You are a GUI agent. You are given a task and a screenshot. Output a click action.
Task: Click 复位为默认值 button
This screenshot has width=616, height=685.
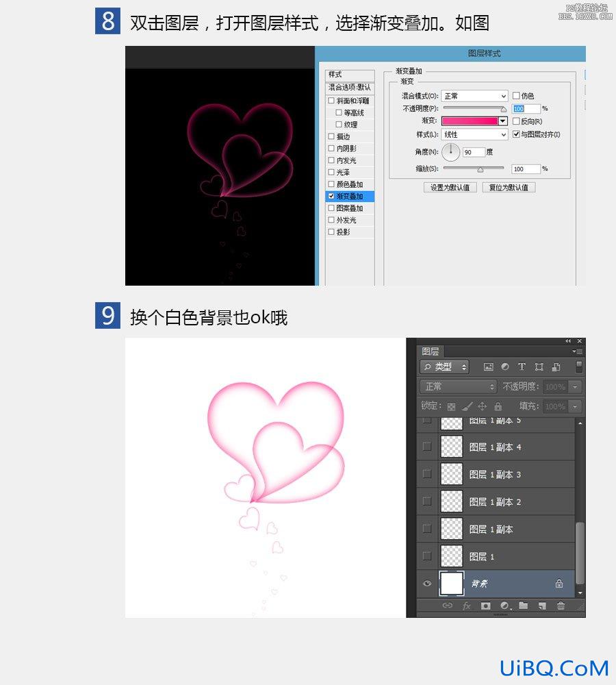pyautogui.click(x=509, y=188)
